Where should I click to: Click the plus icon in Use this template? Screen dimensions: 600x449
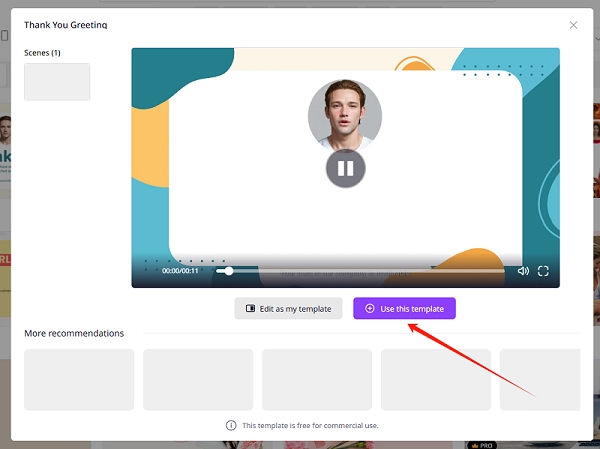tap(370, 309)
